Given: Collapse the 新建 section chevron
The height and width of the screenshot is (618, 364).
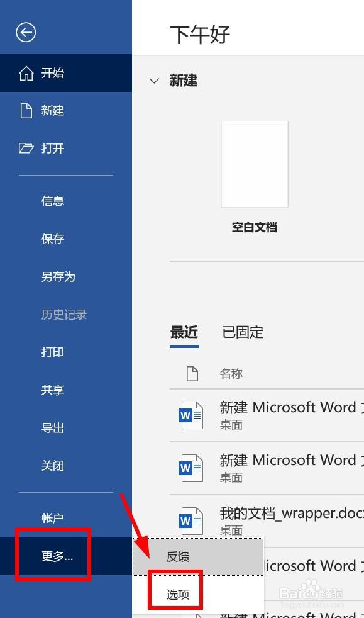Looking at the screenshot, I should tap(154, 81).
